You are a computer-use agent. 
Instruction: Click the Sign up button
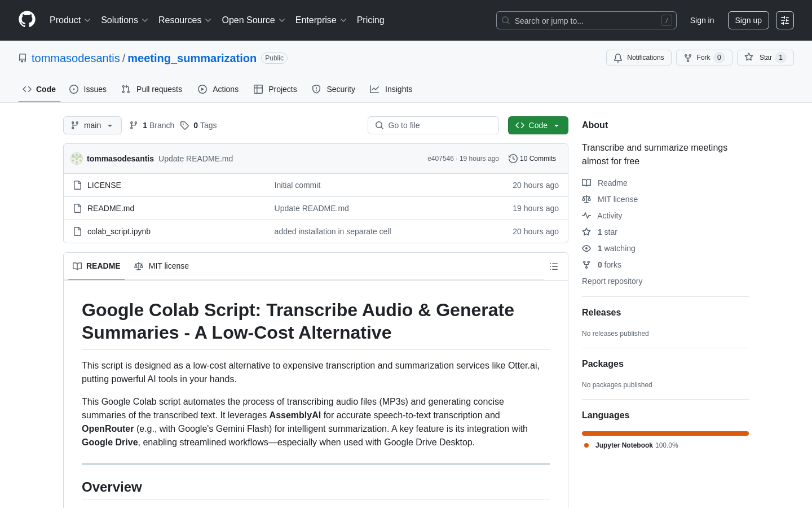coord(748,20)
